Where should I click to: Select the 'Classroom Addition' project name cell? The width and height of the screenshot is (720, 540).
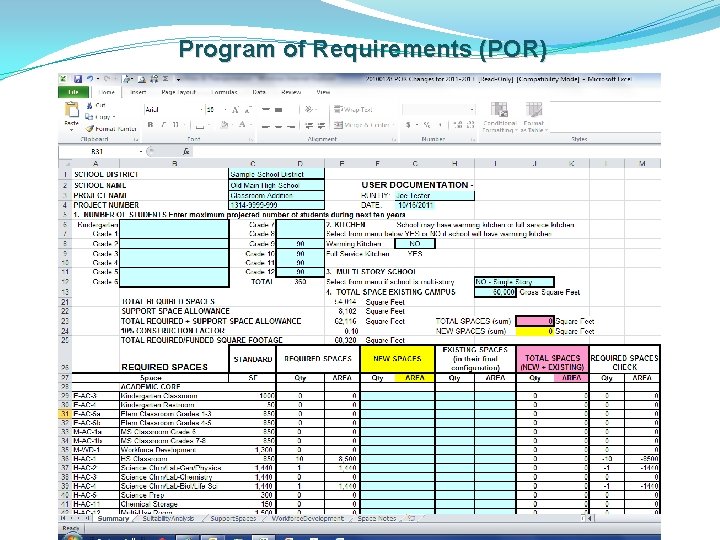276,195
